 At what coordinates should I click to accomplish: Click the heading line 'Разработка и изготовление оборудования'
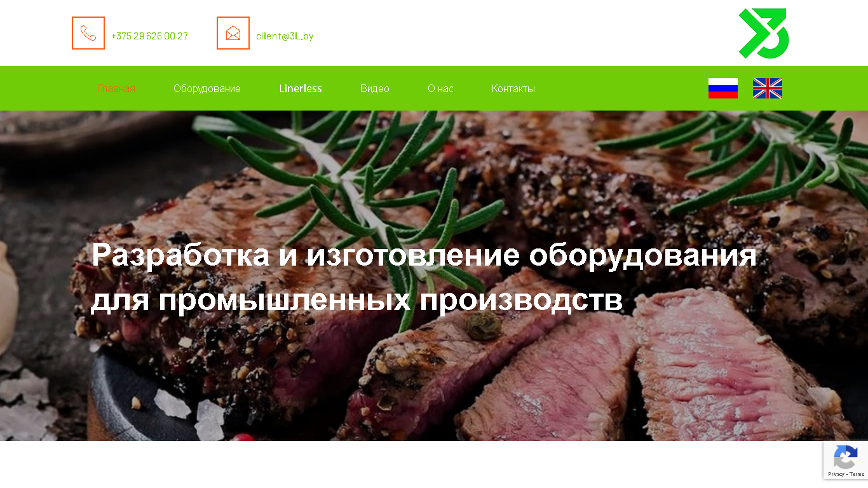point(424,255)
